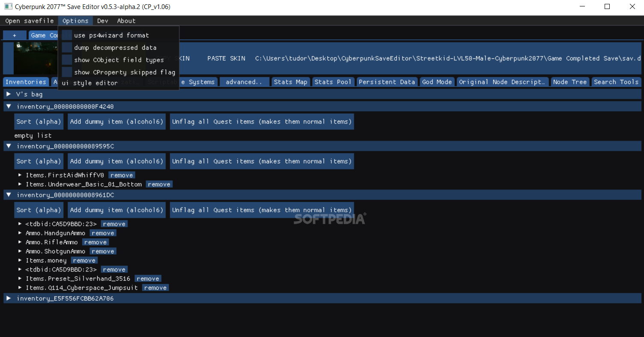Image resolution: width=644 pixels, height=337 pixels.
Task: Unflag all Quest items in inventory_00000000000F4240
Action: pos(262,122)
